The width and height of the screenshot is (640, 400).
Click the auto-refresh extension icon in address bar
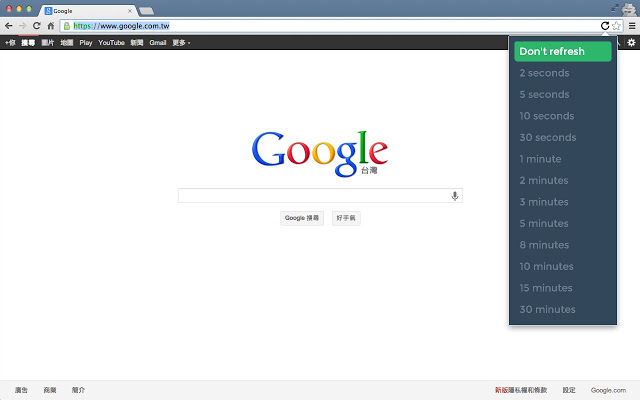click(605, 26)
